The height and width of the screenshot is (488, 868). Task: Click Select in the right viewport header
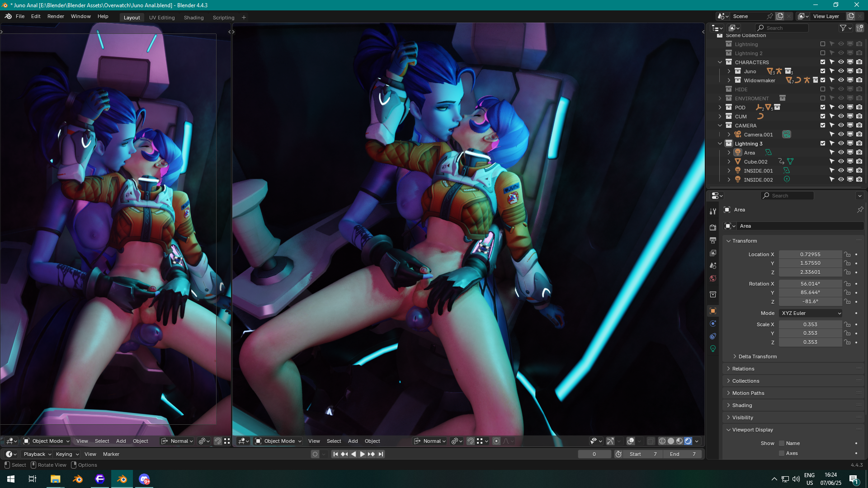point(334,441)
